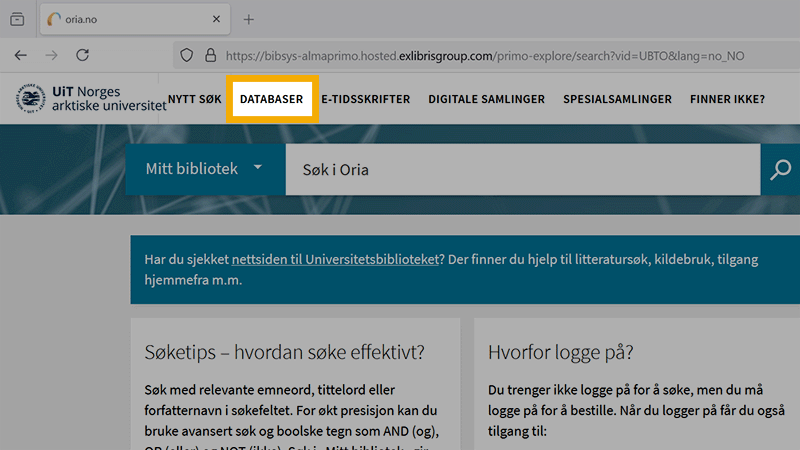Click the browser URL address bar
This screenshot has width=800, height=450.
pyautogui.click(x=500, y=56)
